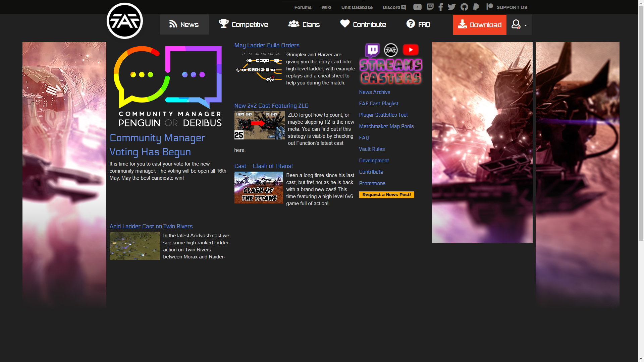Open the YouTube channel icon in top bar

[417, 7]
